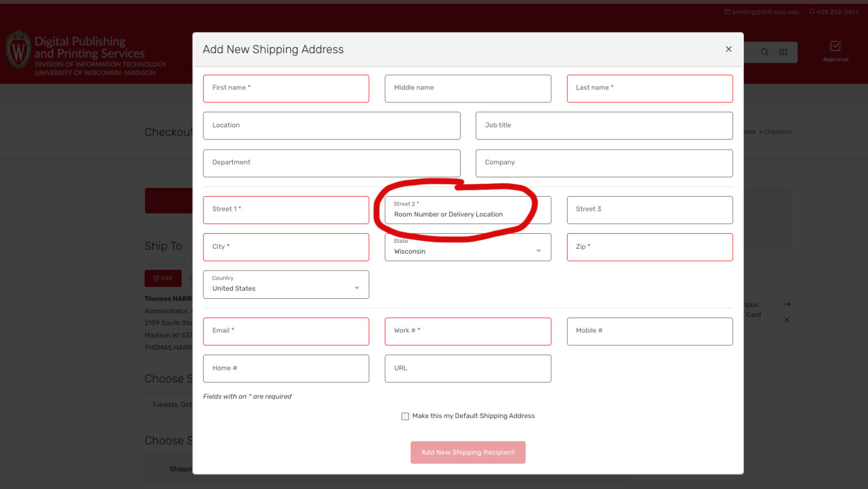Viewport: 868px width, 489px height.
Task: Click the Email field
Action: (286, 331)
